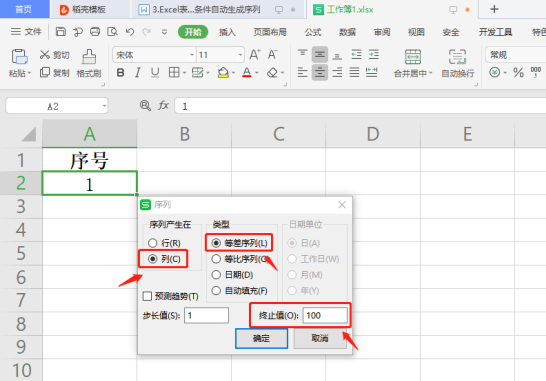This screenshot has width=546, height=381.
Task: Toggle Bold formatting
Action: tap(120, 72)
